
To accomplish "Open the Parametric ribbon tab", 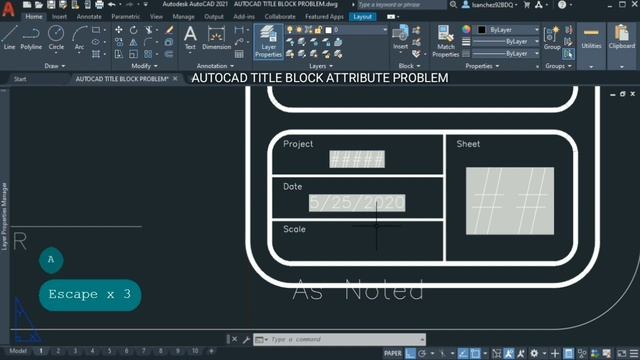I will (125, 17).
